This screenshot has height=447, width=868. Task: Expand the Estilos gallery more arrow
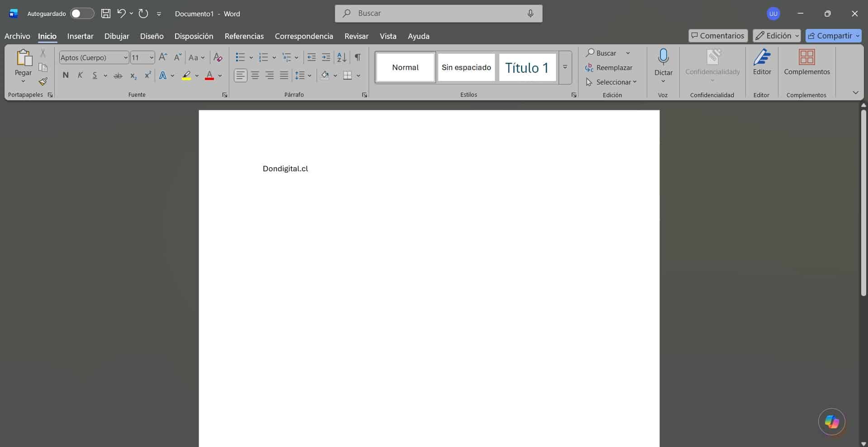point(565,67)
